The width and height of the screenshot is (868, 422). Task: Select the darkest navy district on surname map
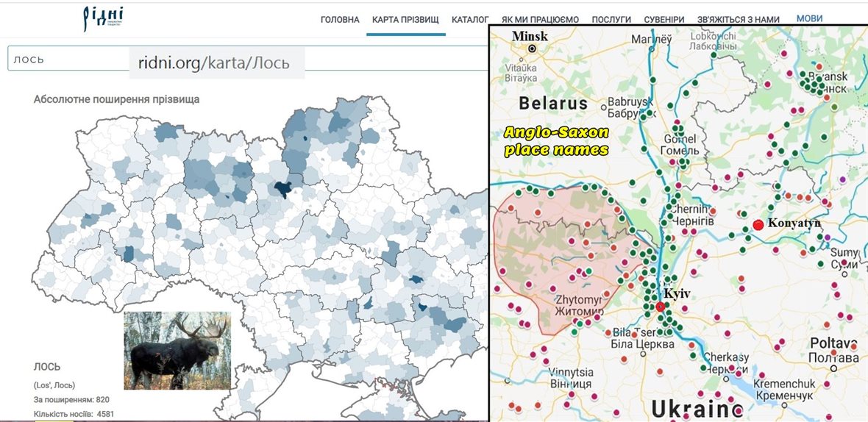[282, 189]
